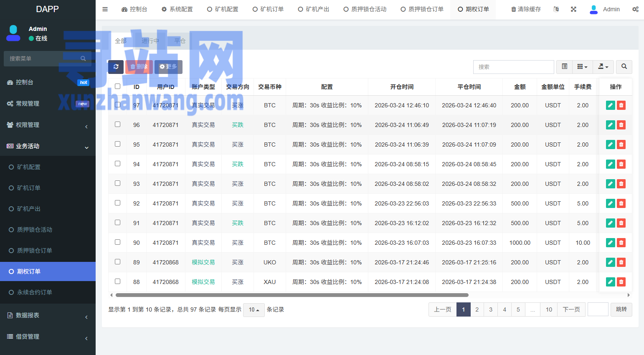
Task: Click the magnifier search button beside export
Action: (x=624, y=67)
